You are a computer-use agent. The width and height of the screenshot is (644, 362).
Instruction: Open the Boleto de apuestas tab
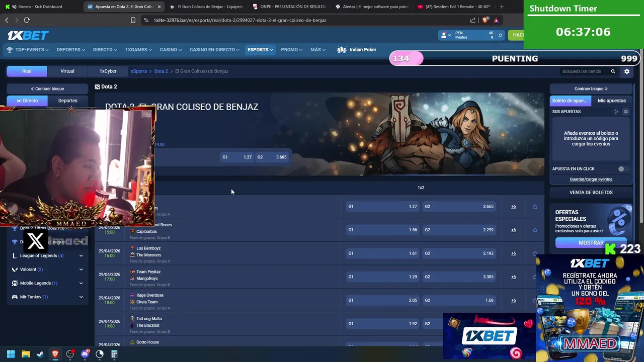tap(571, 101)
